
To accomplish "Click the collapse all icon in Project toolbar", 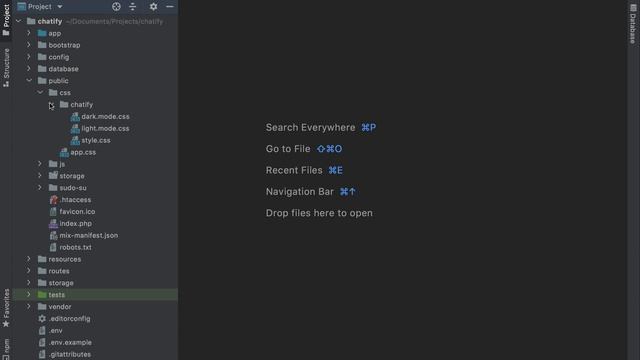I will pyautogui.click(x=133, y=7).
